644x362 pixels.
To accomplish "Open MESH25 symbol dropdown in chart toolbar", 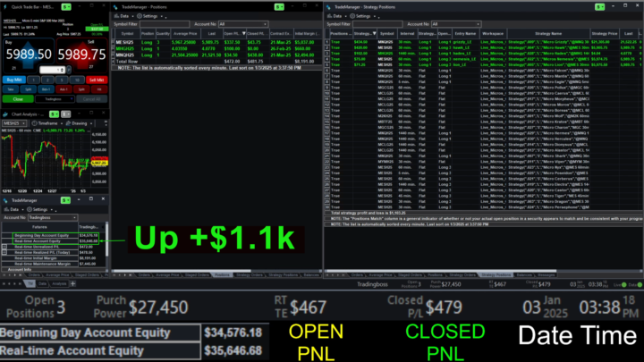I will [14, 123].
